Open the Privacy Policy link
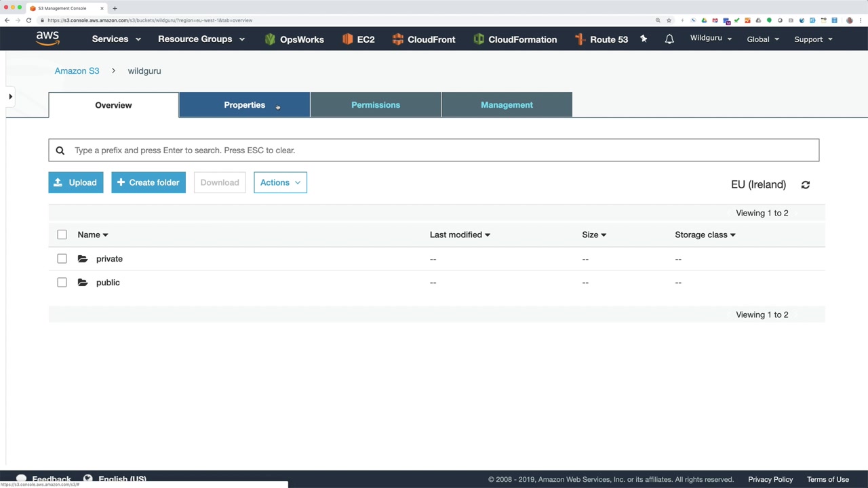The image size is (868, 488). (x=770, y=479)
